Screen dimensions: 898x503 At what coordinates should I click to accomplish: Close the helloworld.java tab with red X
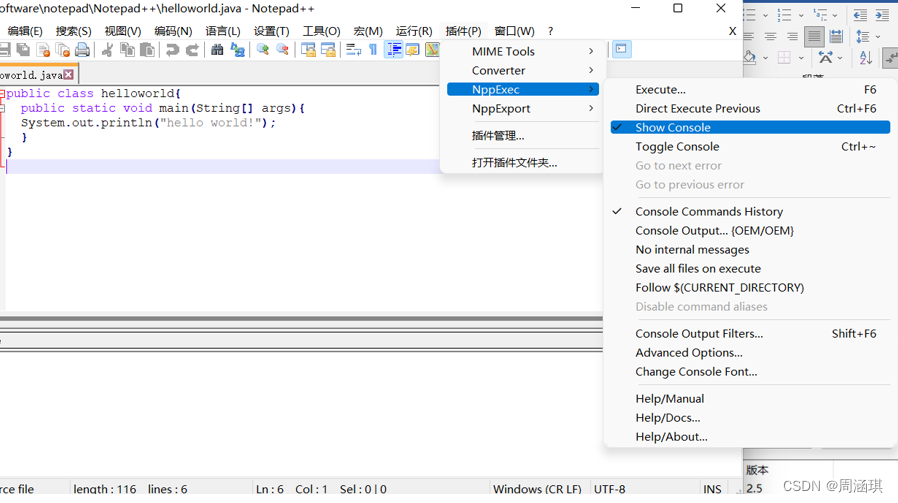click(x=69, y=74)
